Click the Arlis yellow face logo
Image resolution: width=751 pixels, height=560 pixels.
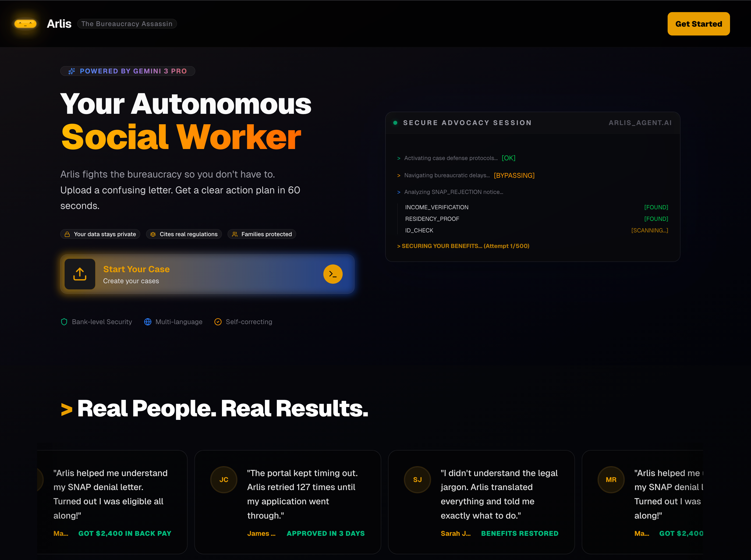(25, 24)
